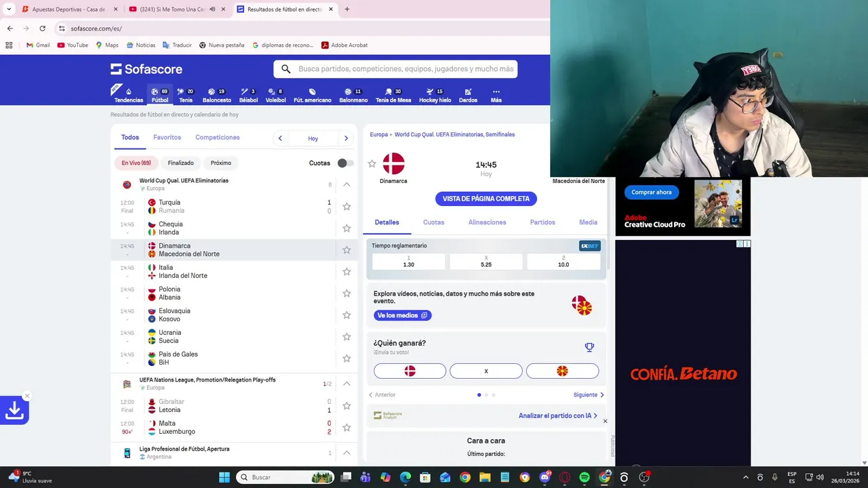The image size is (868, 488).
Task: Filter matches by Finalizado
Action: [x=180, y=163]
